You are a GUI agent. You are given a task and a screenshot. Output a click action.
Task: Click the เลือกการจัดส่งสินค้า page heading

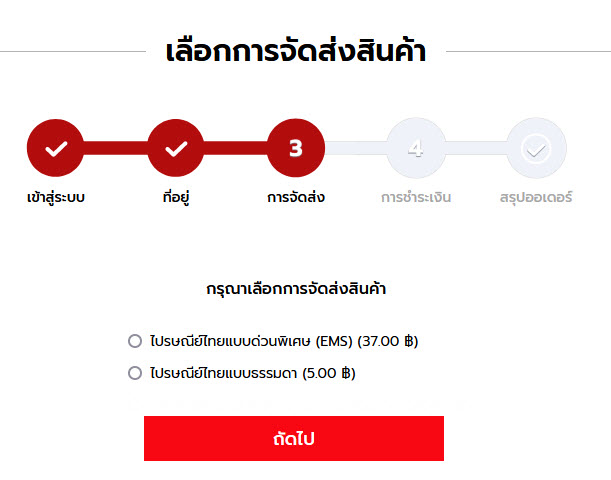296,51
